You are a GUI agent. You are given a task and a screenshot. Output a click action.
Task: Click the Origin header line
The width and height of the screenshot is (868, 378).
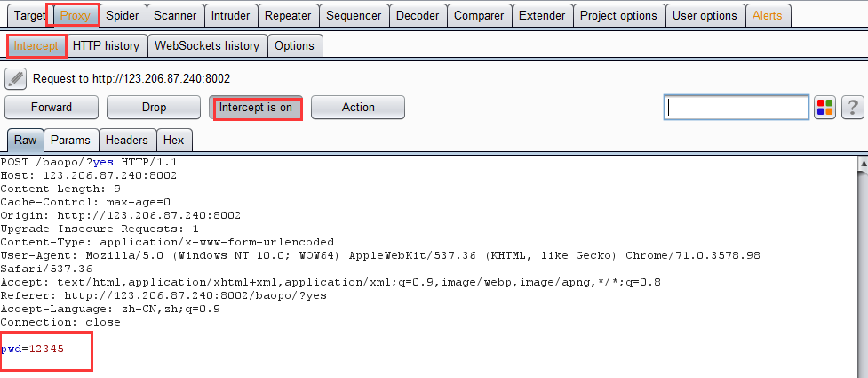point(121,215)
